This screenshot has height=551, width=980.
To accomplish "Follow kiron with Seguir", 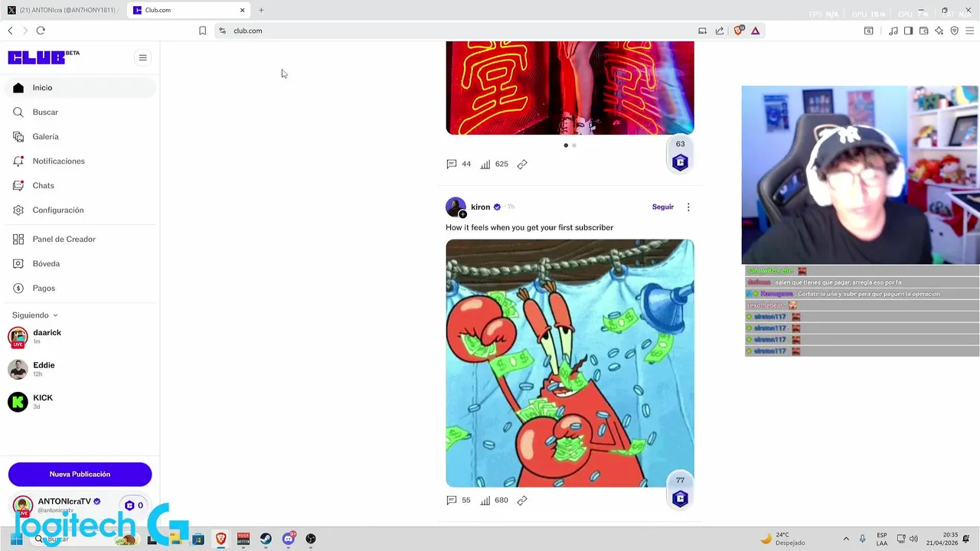I will pyautogui.click(x=663, y=207).
